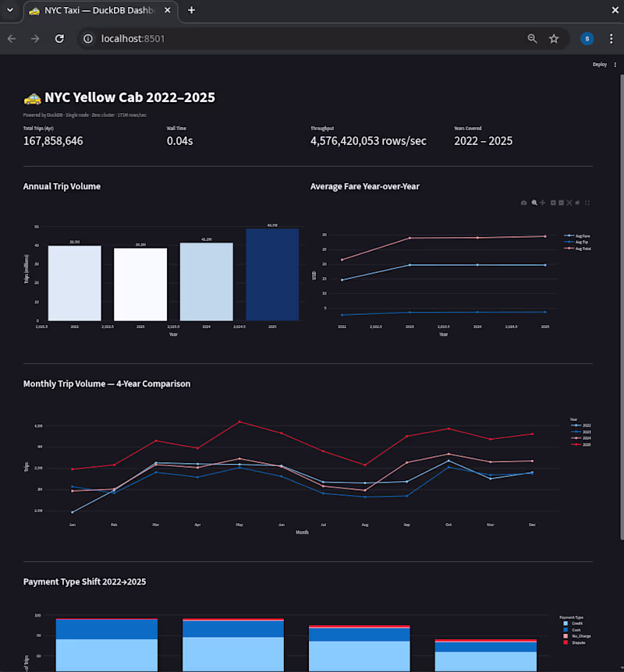Click the dark blue 2025 volume bar
624x672 pixels.
[272, 274]
